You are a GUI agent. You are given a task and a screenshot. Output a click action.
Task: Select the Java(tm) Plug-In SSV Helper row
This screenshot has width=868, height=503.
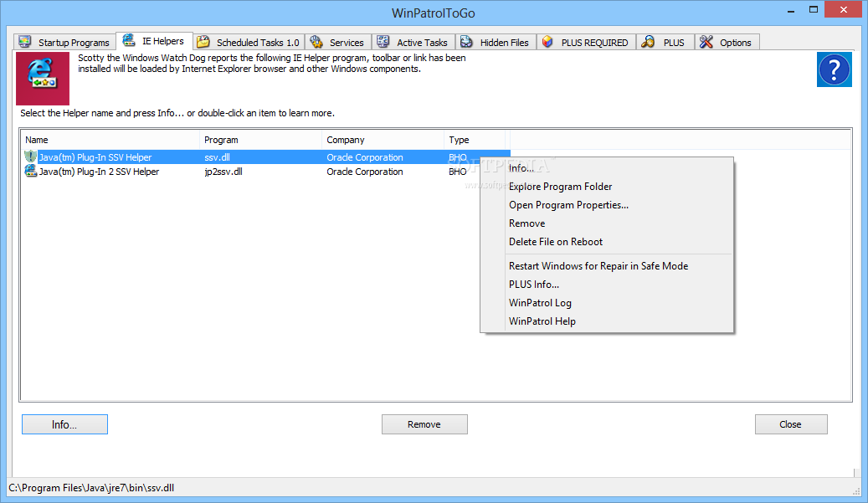click(x=265, y=157)
